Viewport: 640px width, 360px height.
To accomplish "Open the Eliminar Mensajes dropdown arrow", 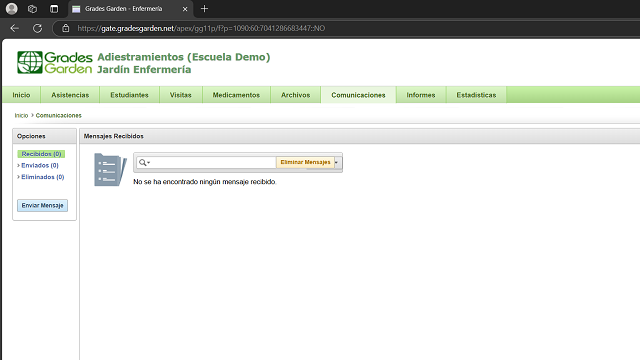I will pos(337,162).
